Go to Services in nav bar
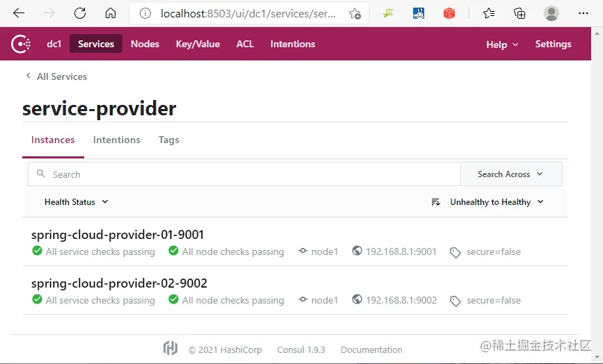This screenshot has width=603, height=364. click(96, 44)
